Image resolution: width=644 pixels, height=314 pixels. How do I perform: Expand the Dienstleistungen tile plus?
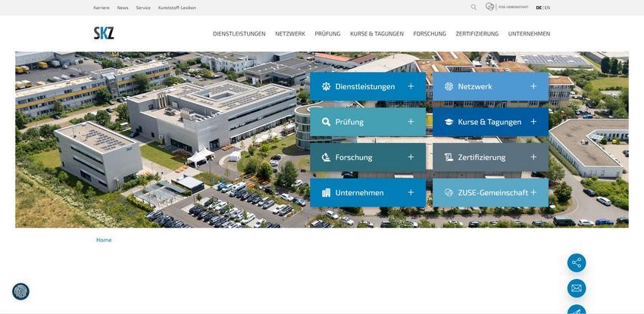point(411,86)
